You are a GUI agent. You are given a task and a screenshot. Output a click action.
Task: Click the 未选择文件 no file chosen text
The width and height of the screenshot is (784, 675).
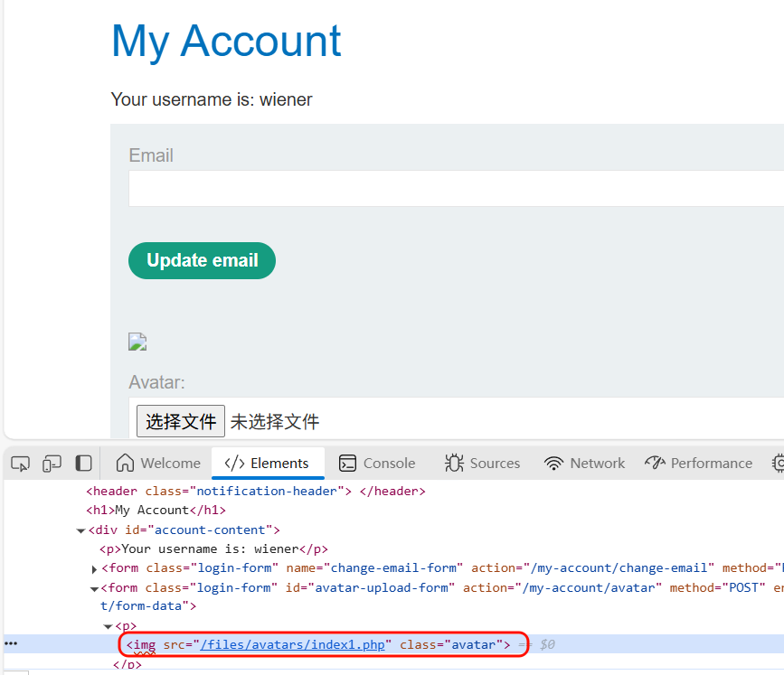tap(275, 421)
